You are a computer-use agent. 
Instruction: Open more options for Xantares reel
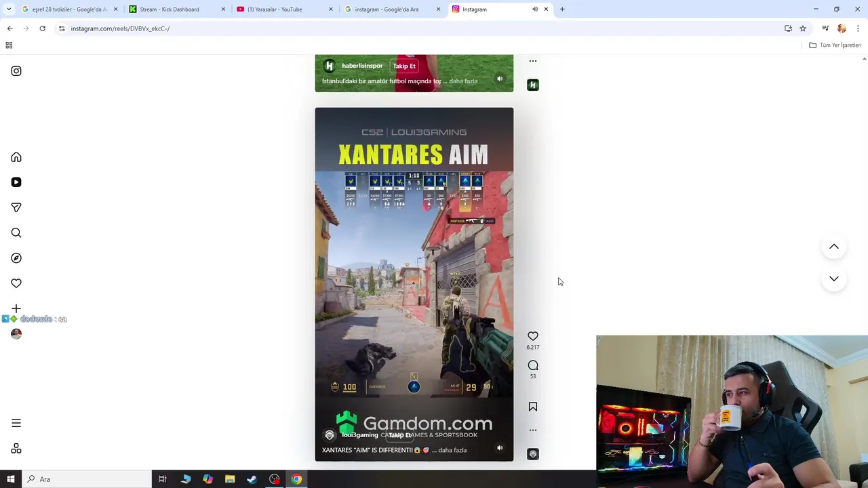pos(533,430)
